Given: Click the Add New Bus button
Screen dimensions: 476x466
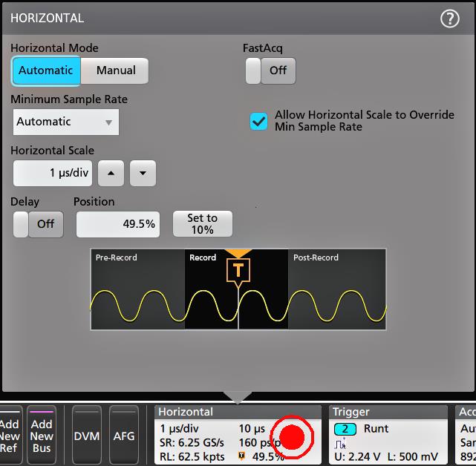Looking at the screenshot, I should tap(42, 436).
